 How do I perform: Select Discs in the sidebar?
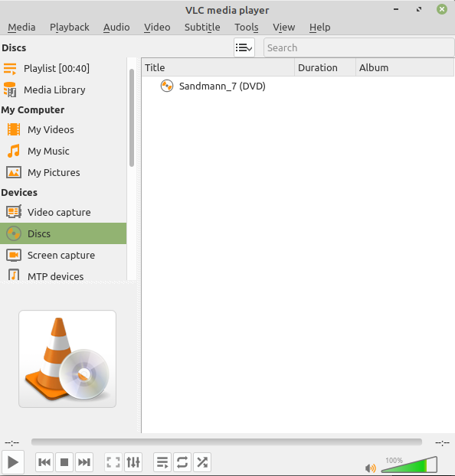[x=64, y=233]
